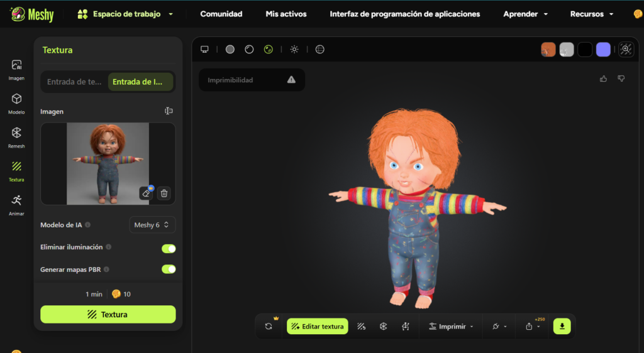Select the Textura tool in sidebar

(x=16, y=171)
